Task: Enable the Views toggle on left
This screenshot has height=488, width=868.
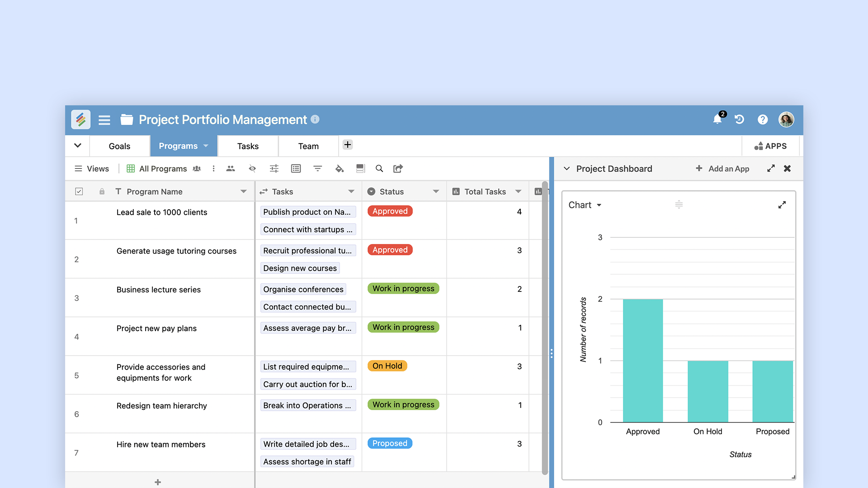Action: click(x=91, y=169)
